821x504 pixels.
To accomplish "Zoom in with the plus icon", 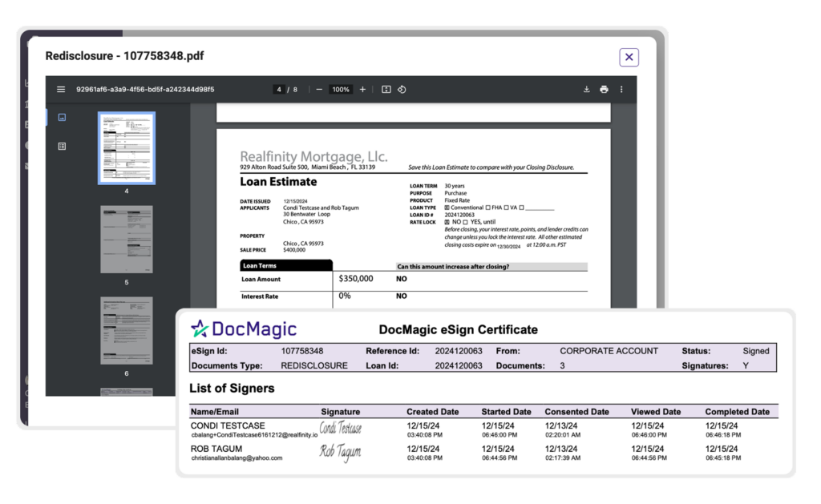I will tap(362, 90).
